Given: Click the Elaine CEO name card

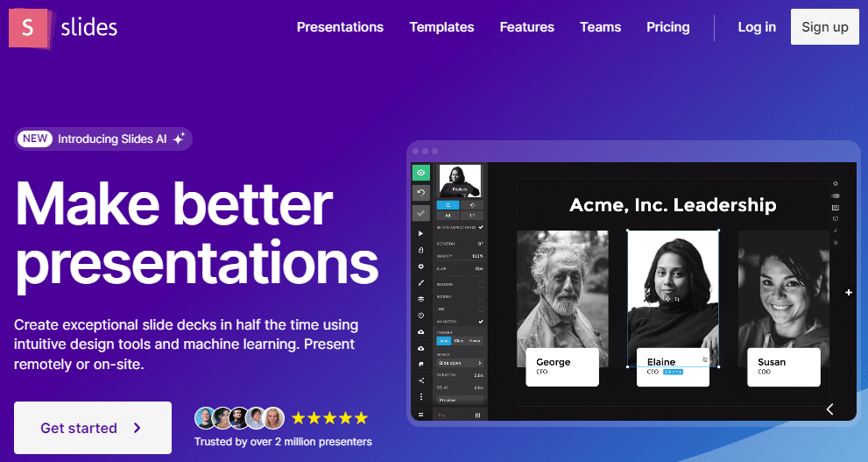Looking at the screenshot, I should click(674, 367).
